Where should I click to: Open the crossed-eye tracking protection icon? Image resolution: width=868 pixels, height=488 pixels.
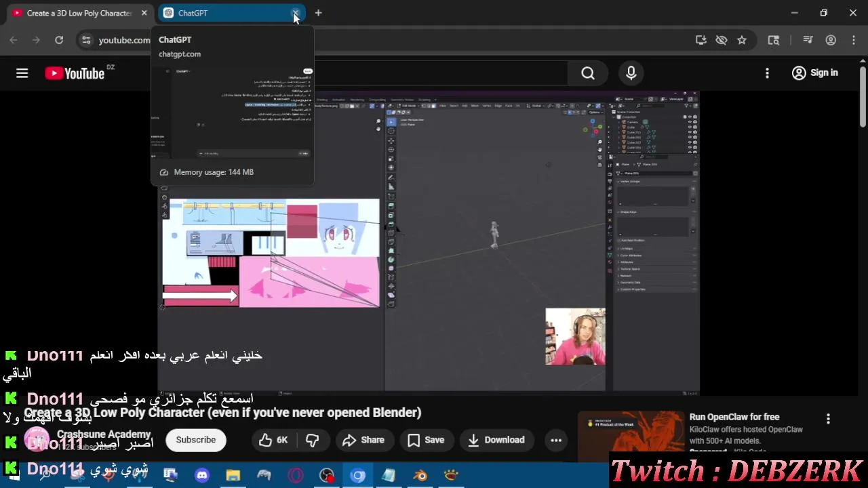[x=722, y=40]
